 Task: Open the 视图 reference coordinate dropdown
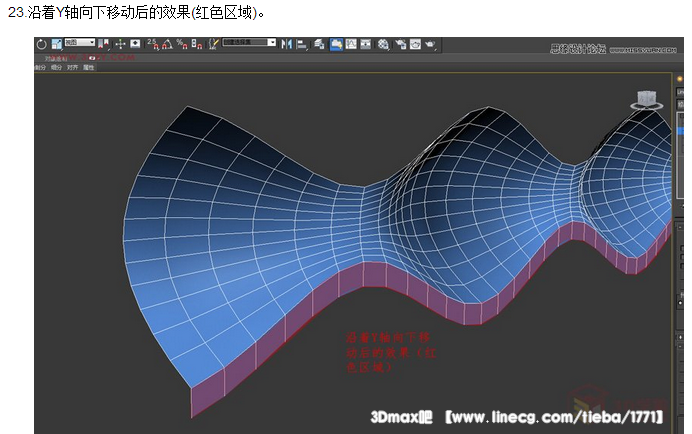tap(80, 42)
